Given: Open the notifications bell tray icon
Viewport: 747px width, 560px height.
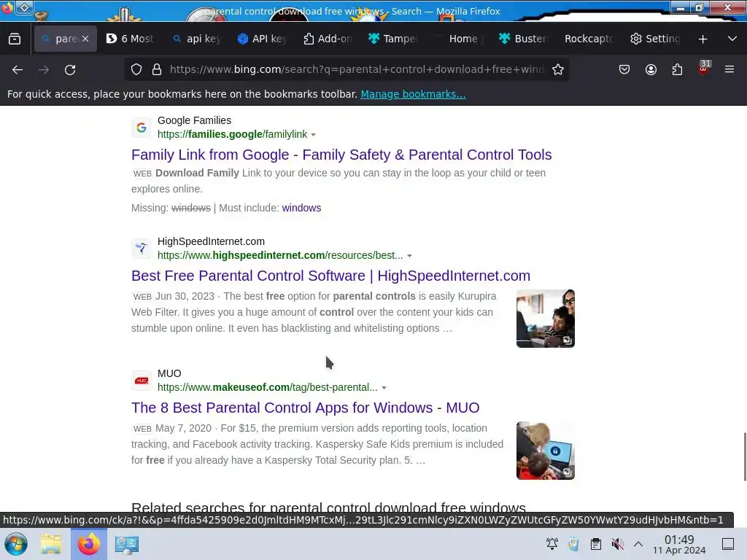Looking at the screenshot, I should pos(552,544).
